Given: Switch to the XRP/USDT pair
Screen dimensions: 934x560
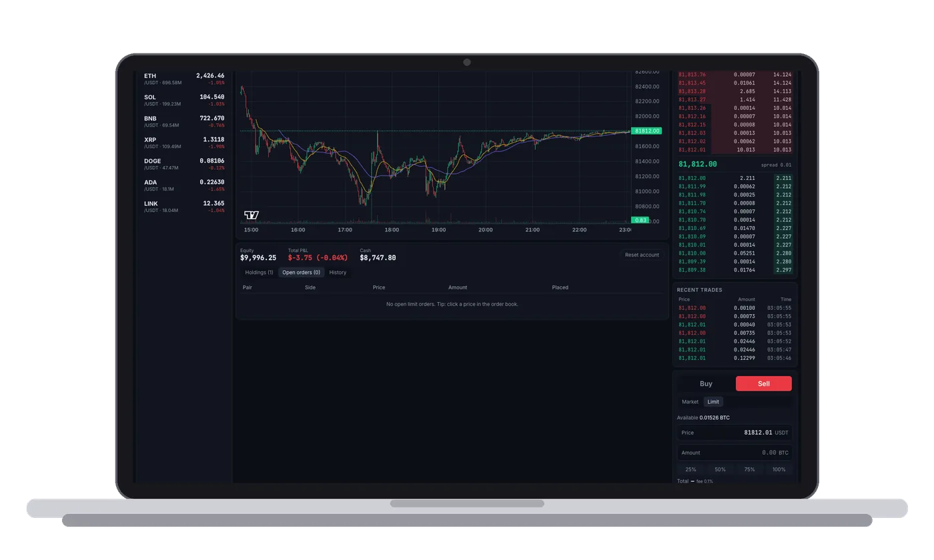Looking at the screenshot, I should 184,143.
